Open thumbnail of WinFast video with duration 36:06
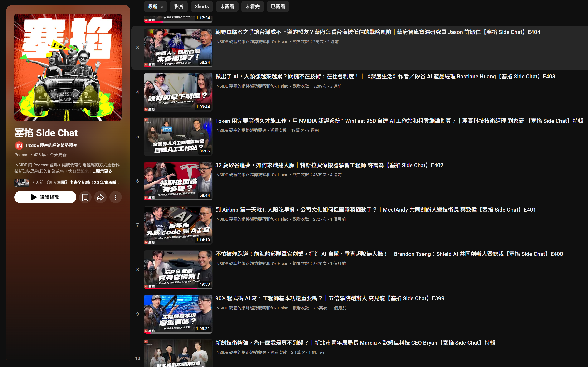The image size is (588, 367). [x=178, y=137]
